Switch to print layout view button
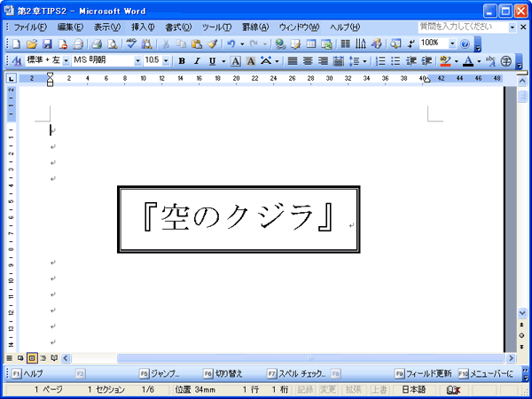The width and height of the screenshot is (532, 399). tap(32, 357)
